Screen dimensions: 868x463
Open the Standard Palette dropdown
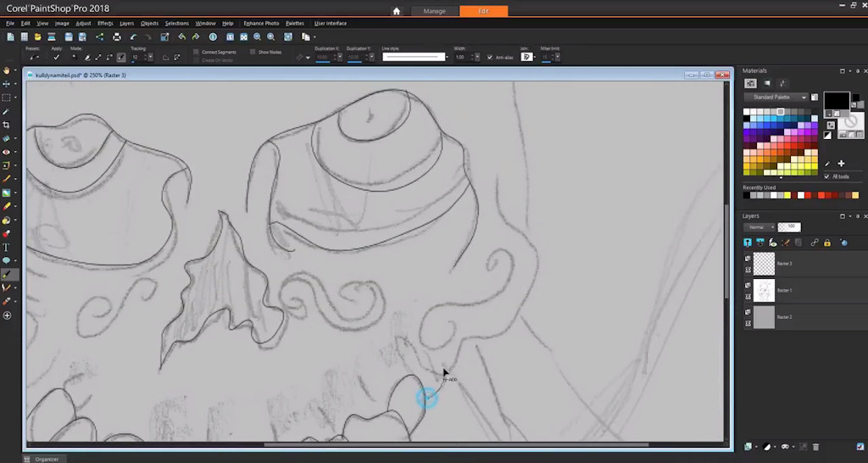pos(775,98)
